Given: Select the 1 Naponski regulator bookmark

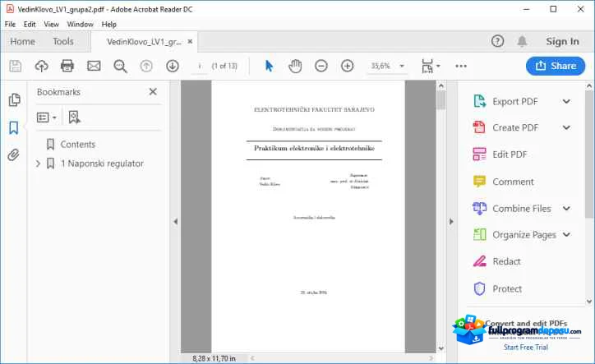Looking at the screenshot, I should 102,164.
